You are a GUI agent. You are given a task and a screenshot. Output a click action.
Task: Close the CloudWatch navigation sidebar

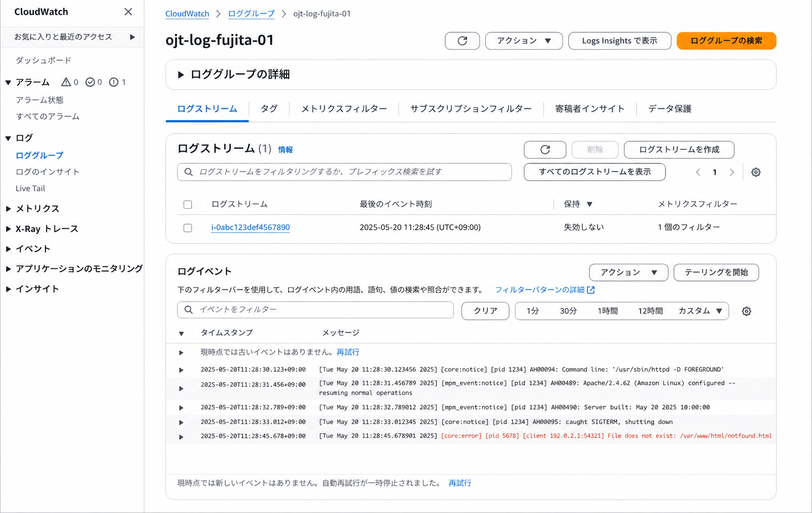(128, 12)
